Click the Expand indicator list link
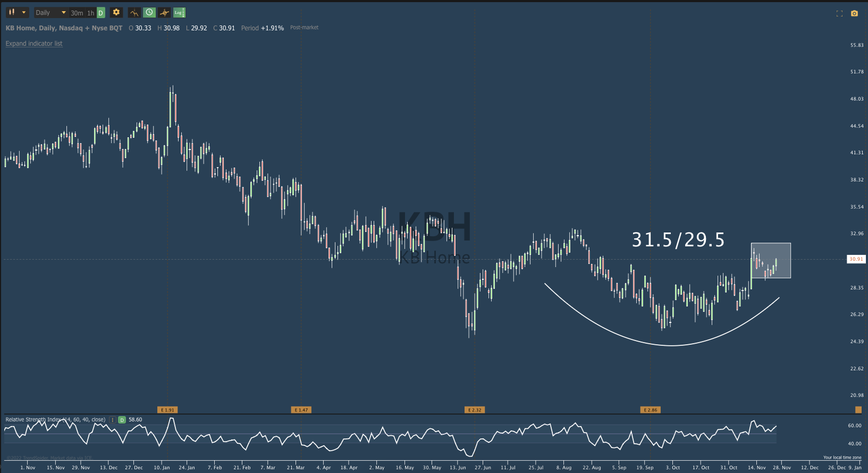 [x=34, y=44]
